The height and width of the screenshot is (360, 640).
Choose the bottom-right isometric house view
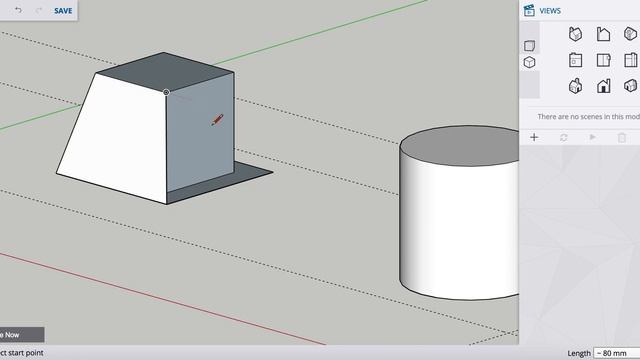coord(631,86)
